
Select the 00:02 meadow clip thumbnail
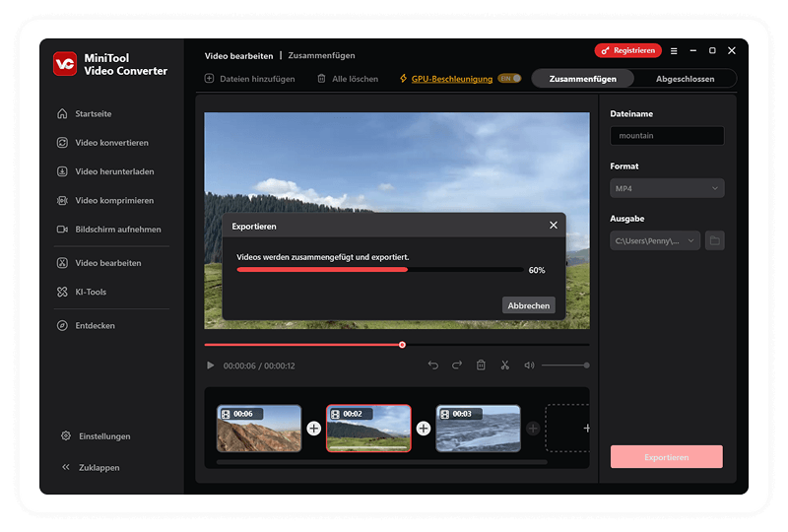tap(368, 429)
